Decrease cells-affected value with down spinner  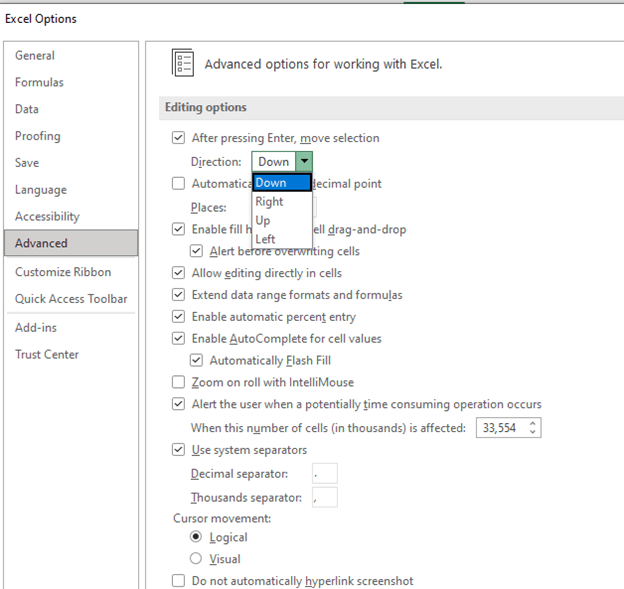532,432
